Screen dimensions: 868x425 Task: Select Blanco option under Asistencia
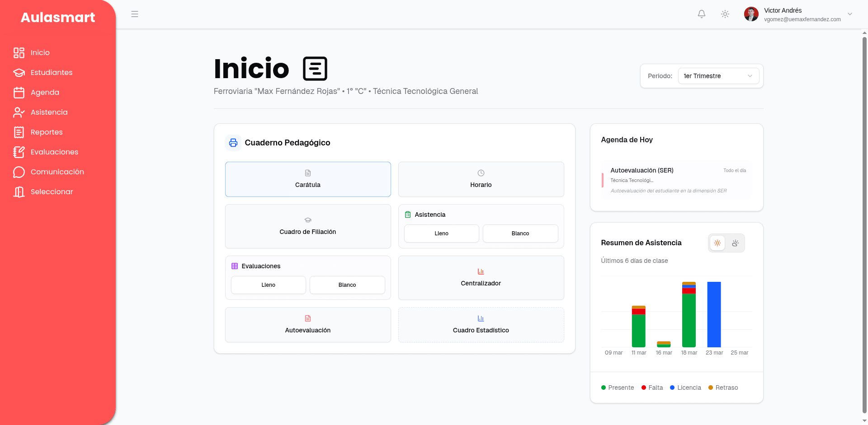pyautogui.click(x=520, y=234)
